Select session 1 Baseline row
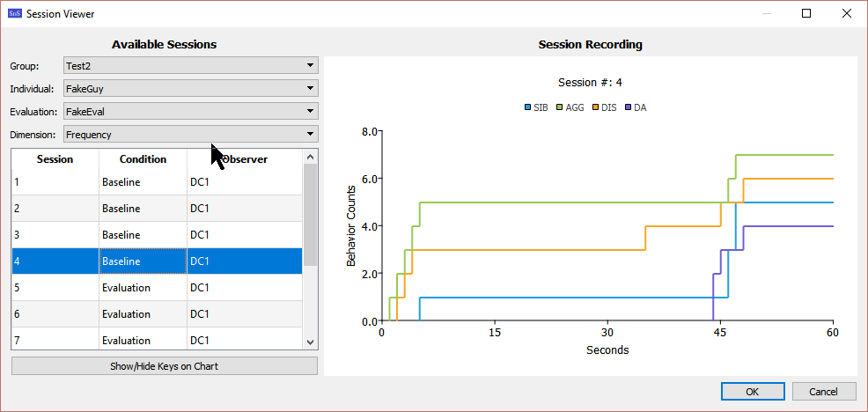The height and width of the screenshot is (412, 868). 157,182
